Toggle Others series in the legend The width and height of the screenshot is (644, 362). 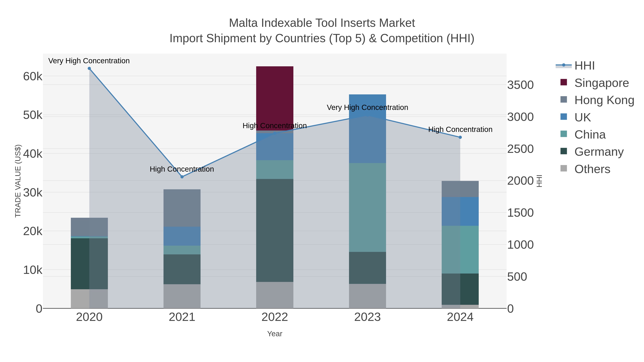click(585, 169)
